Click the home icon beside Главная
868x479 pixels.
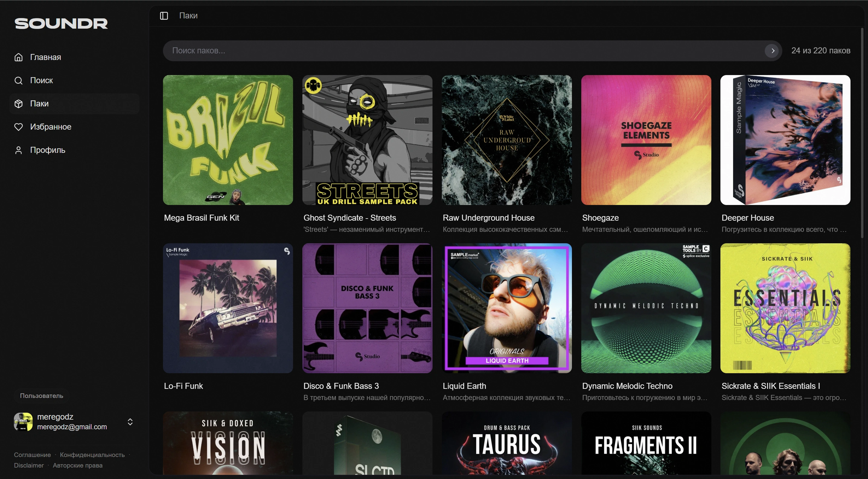tap(18, 57)
